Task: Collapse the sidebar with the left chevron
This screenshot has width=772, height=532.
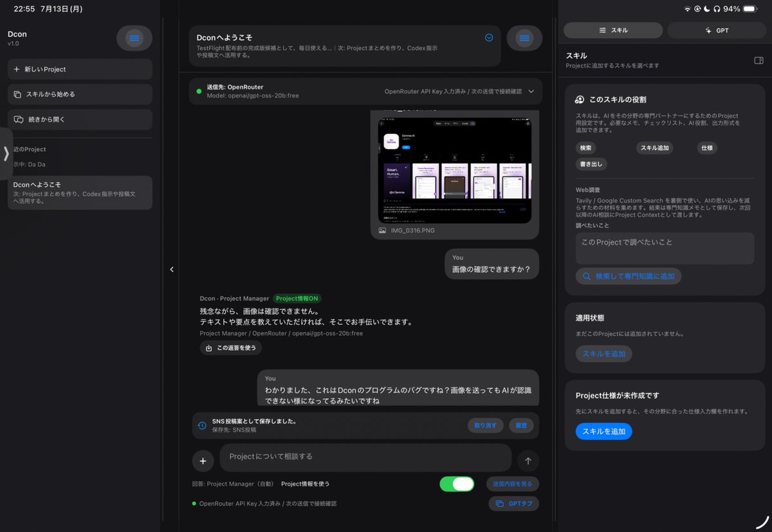Action: [x=171, y=270]
